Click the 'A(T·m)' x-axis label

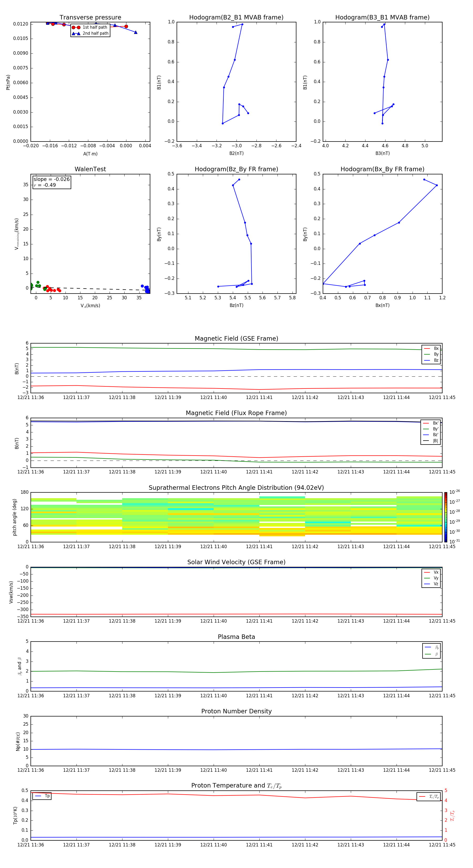pos(90,154)
